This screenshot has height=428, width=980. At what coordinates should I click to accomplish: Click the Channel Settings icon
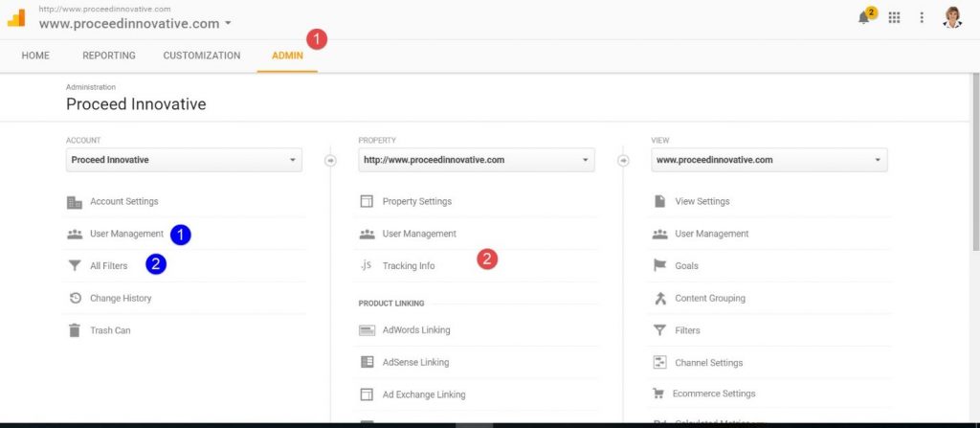(659, 362)
